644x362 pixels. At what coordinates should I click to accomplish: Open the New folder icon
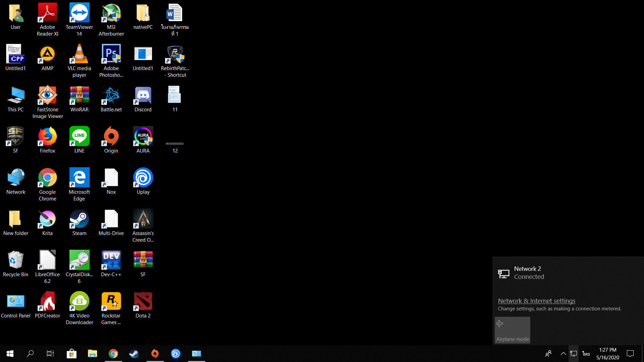[15, 223]
